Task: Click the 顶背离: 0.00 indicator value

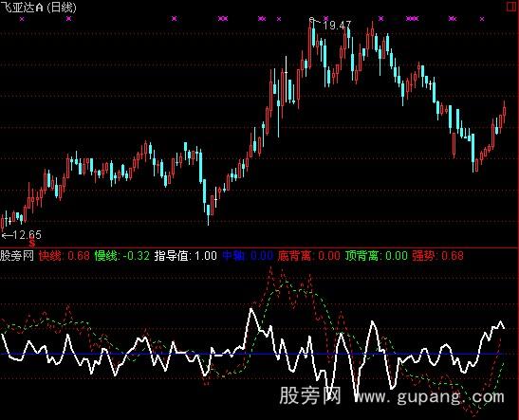Action: click(377, 256)
